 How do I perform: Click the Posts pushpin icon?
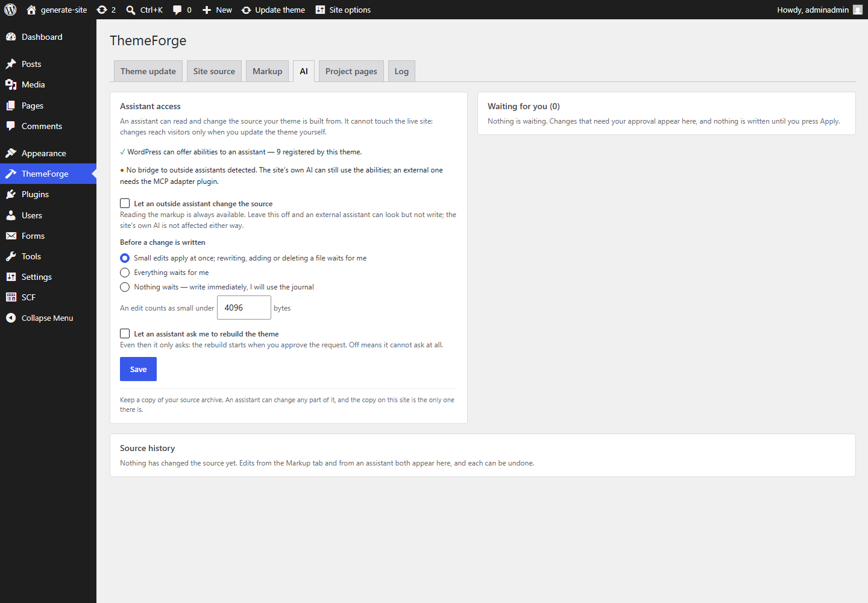click(x=11, y=64)
